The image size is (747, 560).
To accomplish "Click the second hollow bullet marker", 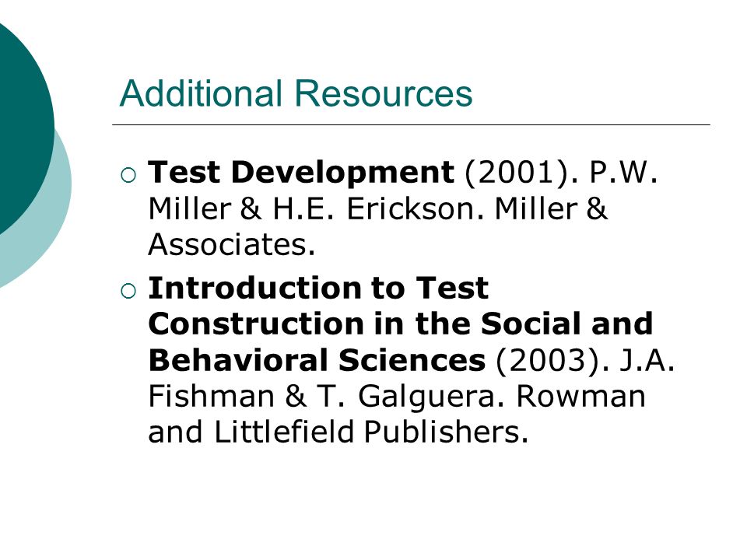I will point(128,290).
